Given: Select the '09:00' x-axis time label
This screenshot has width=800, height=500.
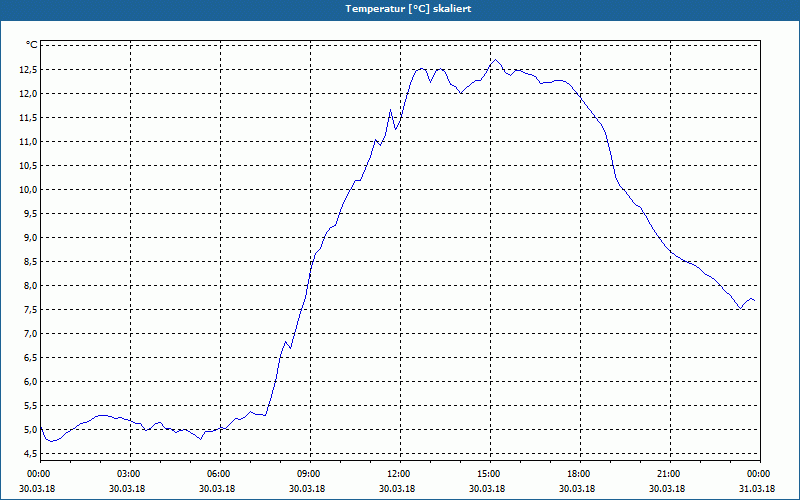Looking at the screenshot, I should (310, 474).
